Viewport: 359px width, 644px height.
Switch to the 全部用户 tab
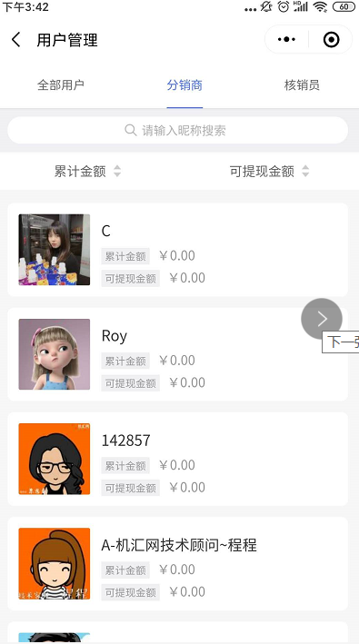click(x=61, y=85)
